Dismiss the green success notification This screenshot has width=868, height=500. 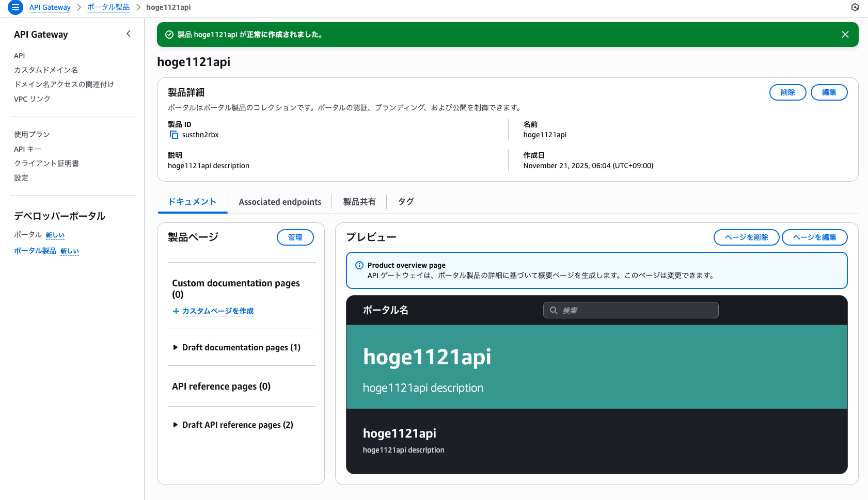845,35
